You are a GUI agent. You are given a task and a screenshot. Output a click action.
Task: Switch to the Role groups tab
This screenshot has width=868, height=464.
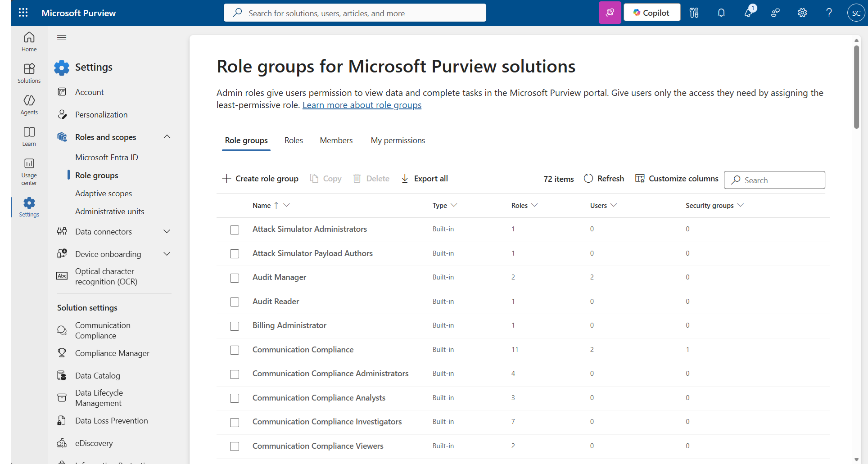click(x=246, y=140)
